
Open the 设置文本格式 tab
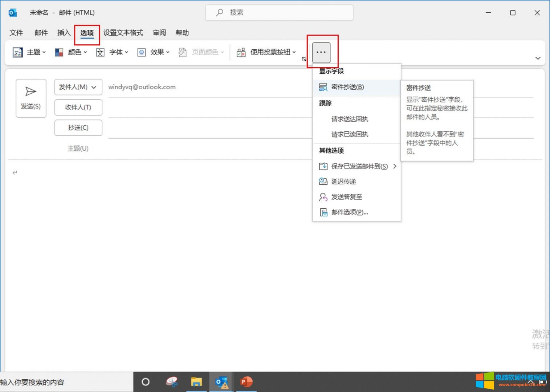[x=123, y=33]
